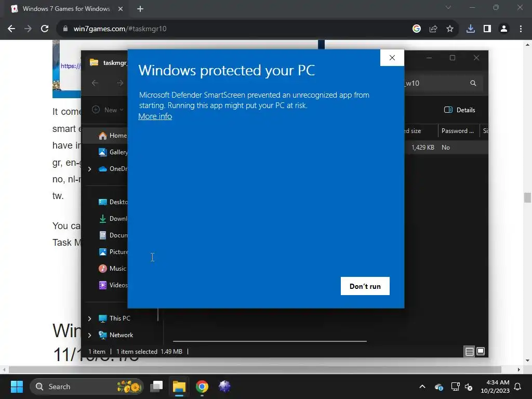Open Music folder in the sidebar
This screenshot has width=532, height=399.
(112, 269)
